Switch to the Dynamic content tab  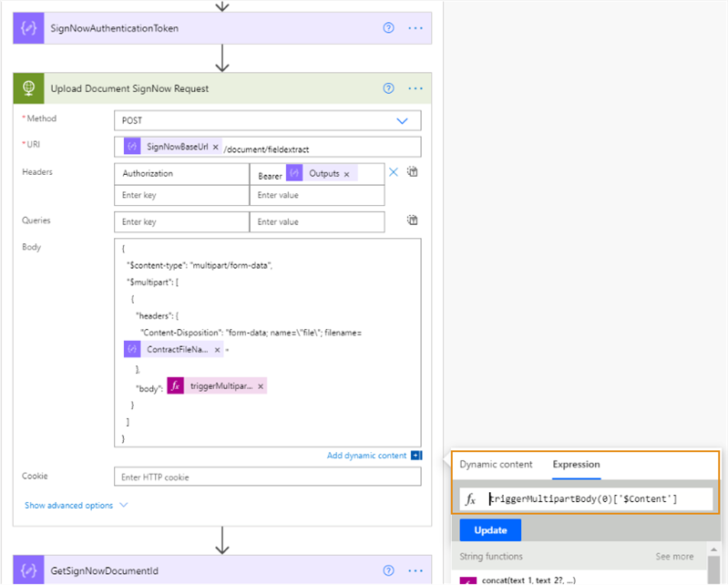(496, 464)
